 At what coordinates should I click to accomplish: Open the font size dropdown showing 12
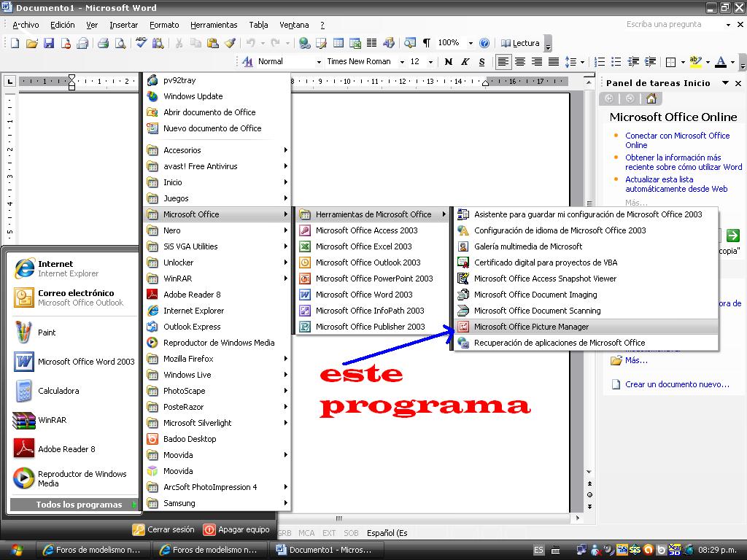(x=430, y=62)
